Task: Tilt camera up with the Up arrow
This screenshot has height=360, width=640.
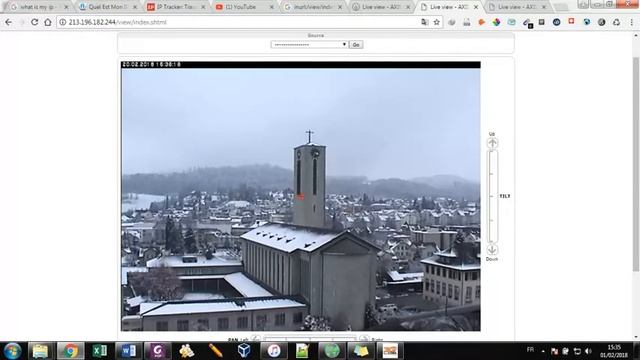Action: (x=492, y=143)
